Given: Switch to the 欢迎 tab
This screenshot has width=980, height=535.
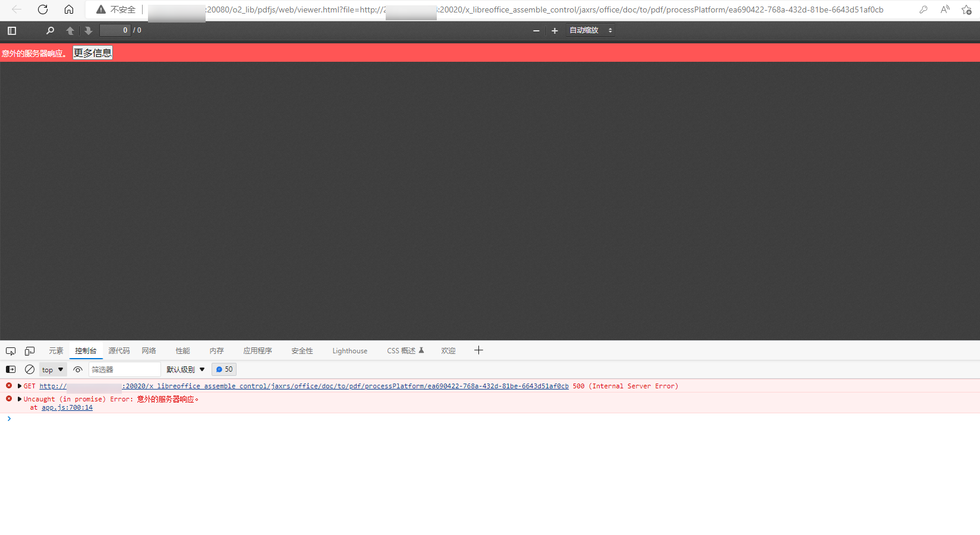Looking at the screenshot, I should 448,351.
